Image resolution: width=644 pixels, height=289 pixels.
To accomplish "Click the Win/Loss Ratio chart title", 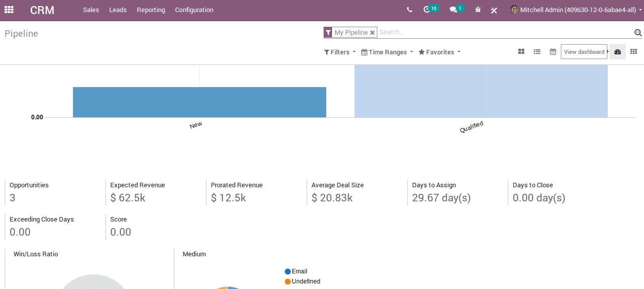I will pyautogui.click(x=36, y=254).
